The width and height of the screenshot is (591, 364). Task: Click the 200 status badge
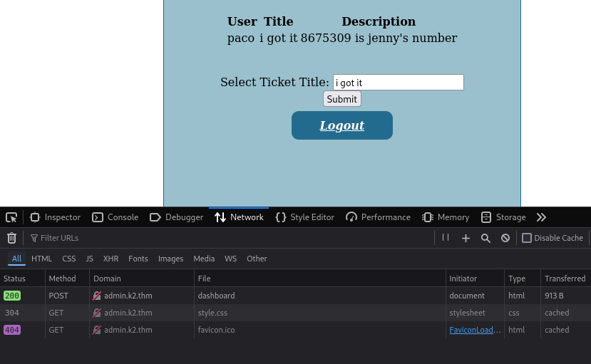click(x=12, y=296)
